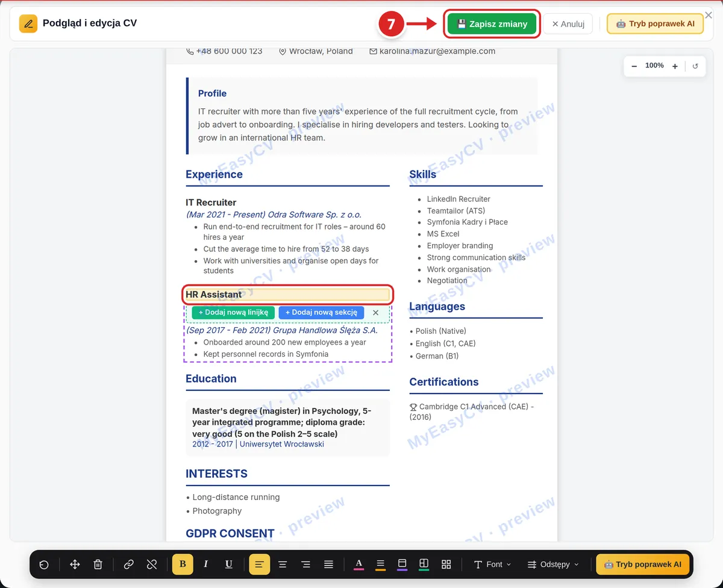Select the move element tool
The width and height of the screenshot is (723, 588).
[75, 565]
